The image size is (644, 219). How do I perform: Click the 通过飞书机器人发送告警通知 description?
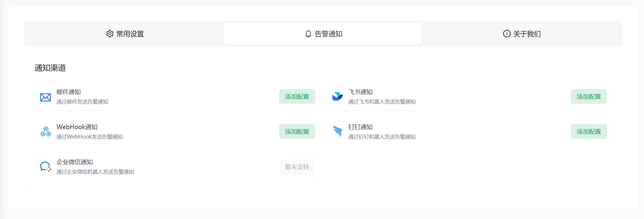(x=382, y=102)
